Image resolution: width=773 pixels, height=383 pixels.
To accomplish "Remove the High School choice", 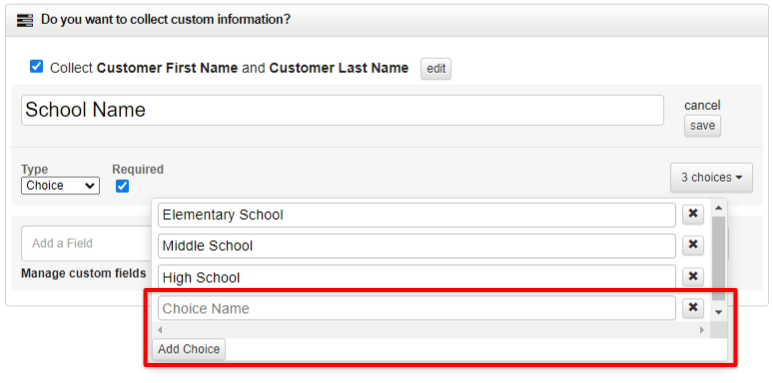I will (x=693, y=277).
